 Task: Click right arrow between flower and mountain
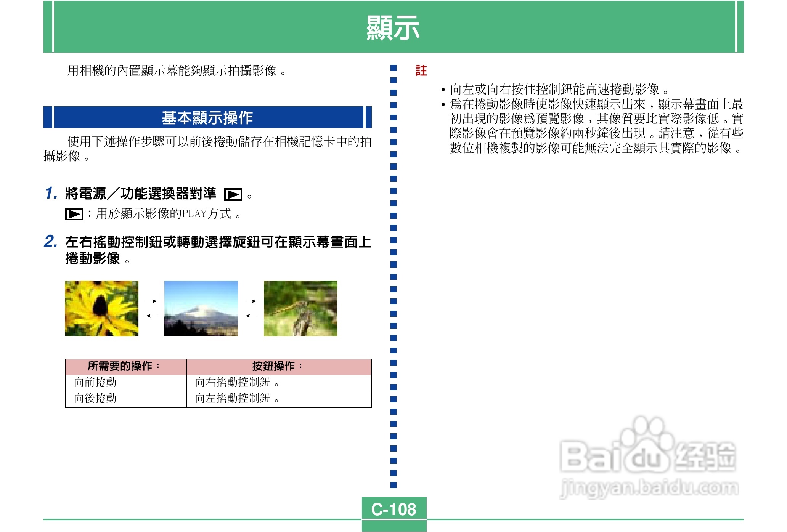[x=151, y=301]
